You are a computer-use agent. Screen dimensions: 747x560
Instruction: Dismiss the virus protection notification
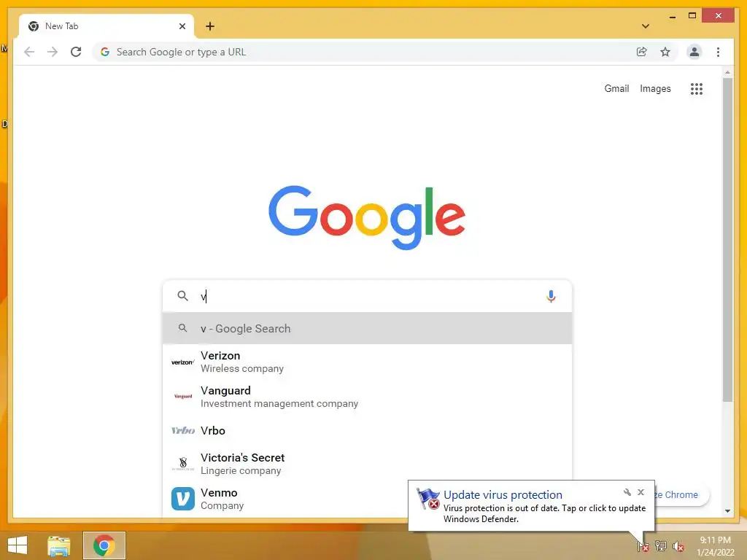click(x=640, y=492)
